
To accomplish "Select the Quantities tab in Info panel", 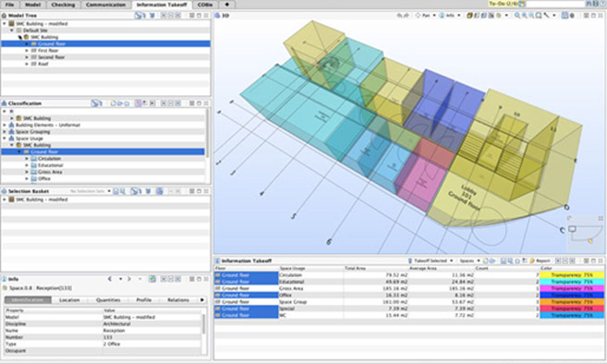I will 108,300.
